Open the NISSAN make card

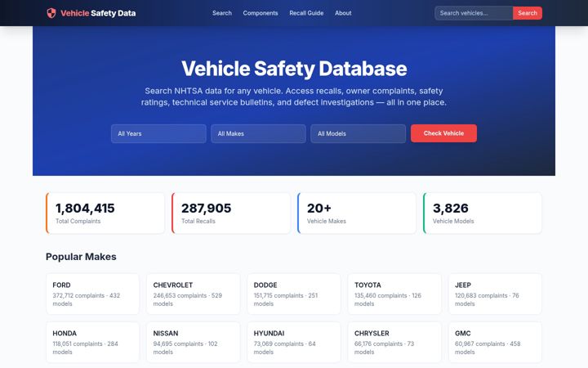click(193, 342)
